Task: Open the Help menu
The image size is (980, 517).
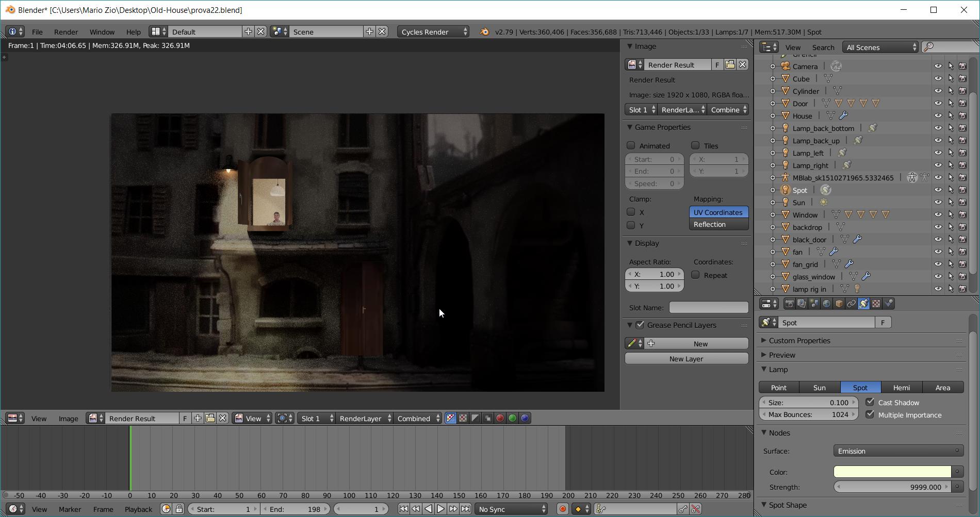Action: coord(133,31)
